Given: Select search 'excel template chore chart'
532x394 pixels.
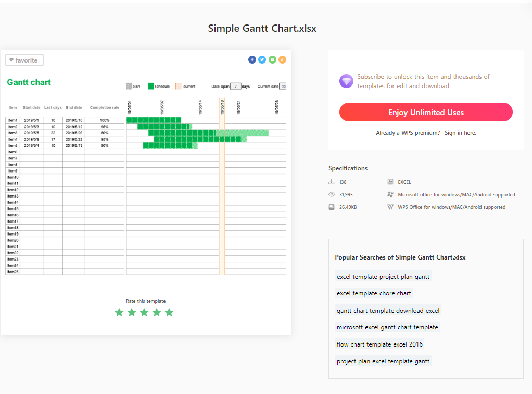Looking at the screenshot, I should [x=373, y=293].
